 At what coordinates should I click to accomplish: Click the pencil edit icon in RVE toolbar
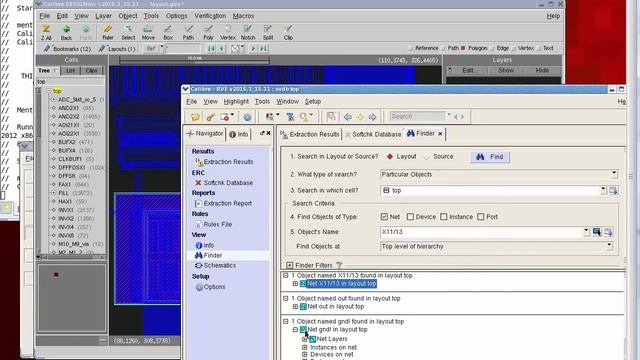coord(210,117)
